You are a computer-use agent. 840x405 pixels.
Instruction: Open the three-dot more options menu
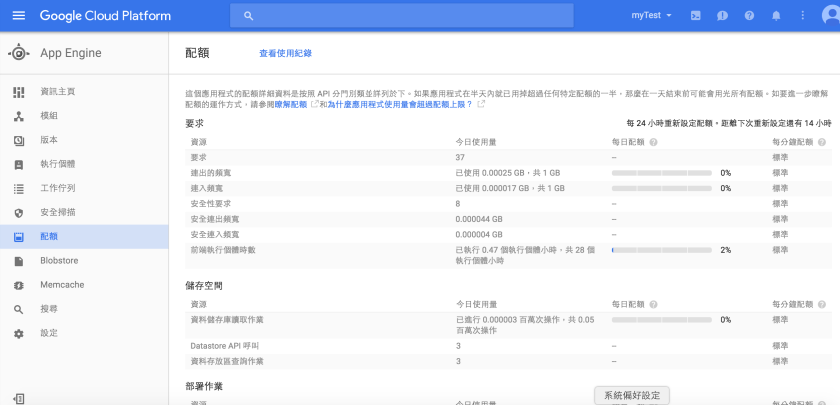(x=802, y=16)
